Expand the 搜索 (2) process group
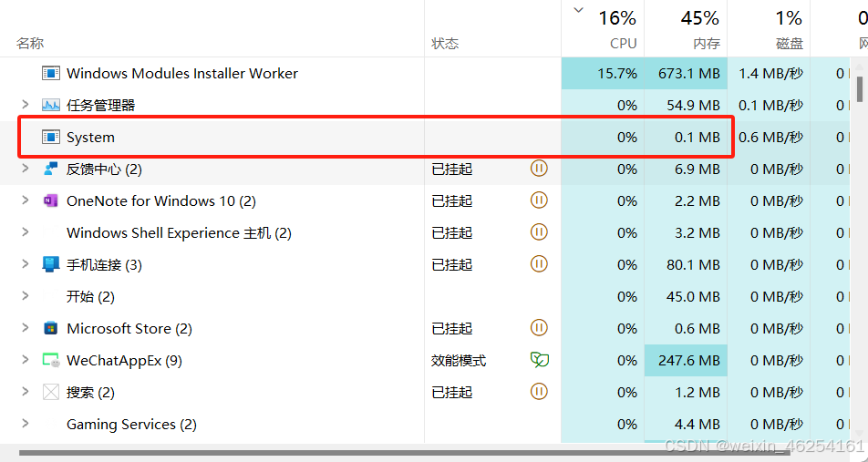The height and width of the screenshot is (462, 868). tap(25, 391)
